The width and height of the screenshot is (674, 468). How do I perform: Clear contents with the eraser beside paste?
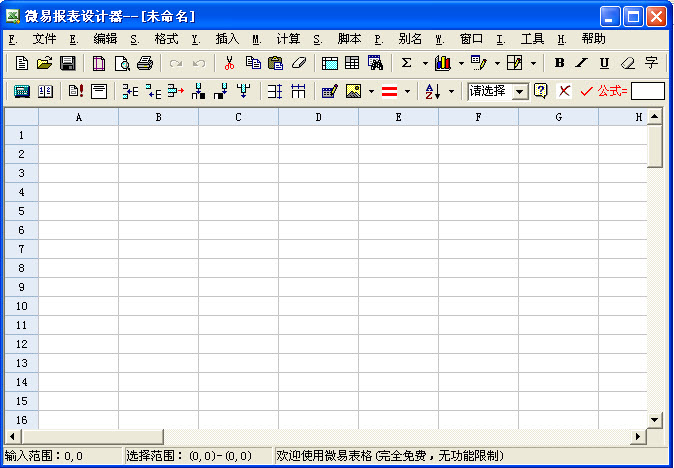tap(299, 63)
